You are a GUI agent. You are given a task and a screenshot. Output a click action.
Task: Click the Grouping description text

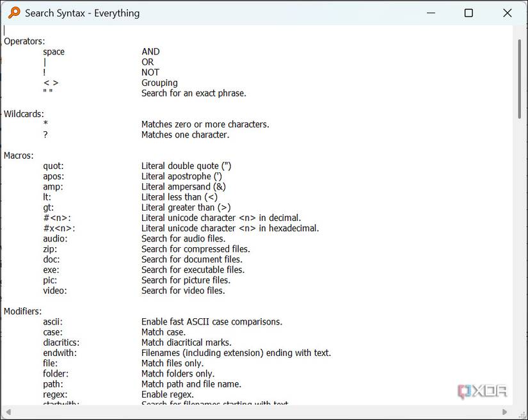click(159, 83)
